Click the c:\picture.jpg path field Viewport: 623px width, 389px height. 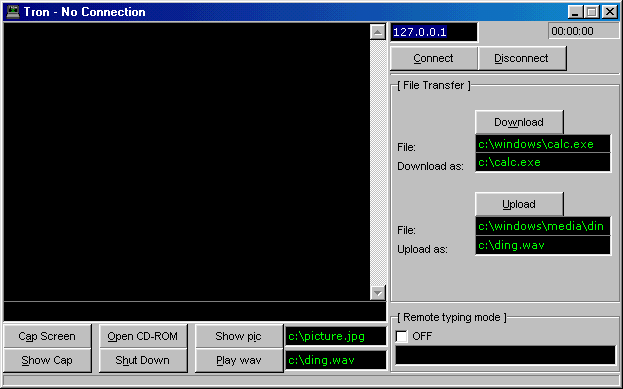[x=336, y=336]
